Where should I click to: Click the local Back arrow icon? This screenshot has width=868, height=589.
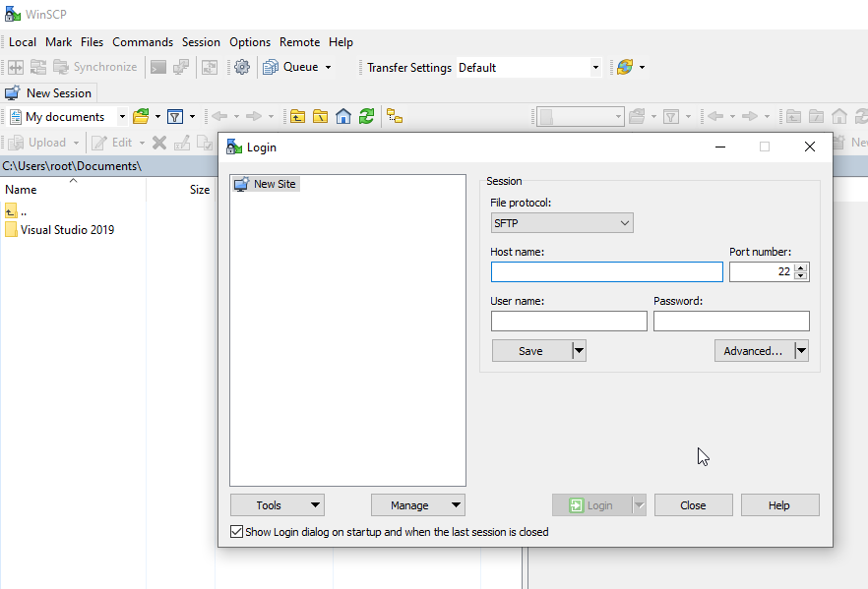[x=219, y=116]
